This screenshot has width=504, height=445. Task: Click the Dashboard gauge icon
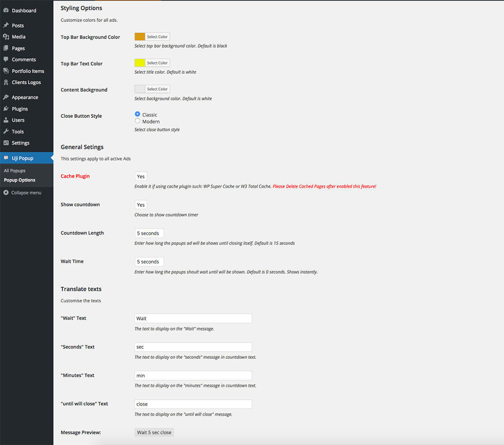pyautogui.click(x=6, y=10)
